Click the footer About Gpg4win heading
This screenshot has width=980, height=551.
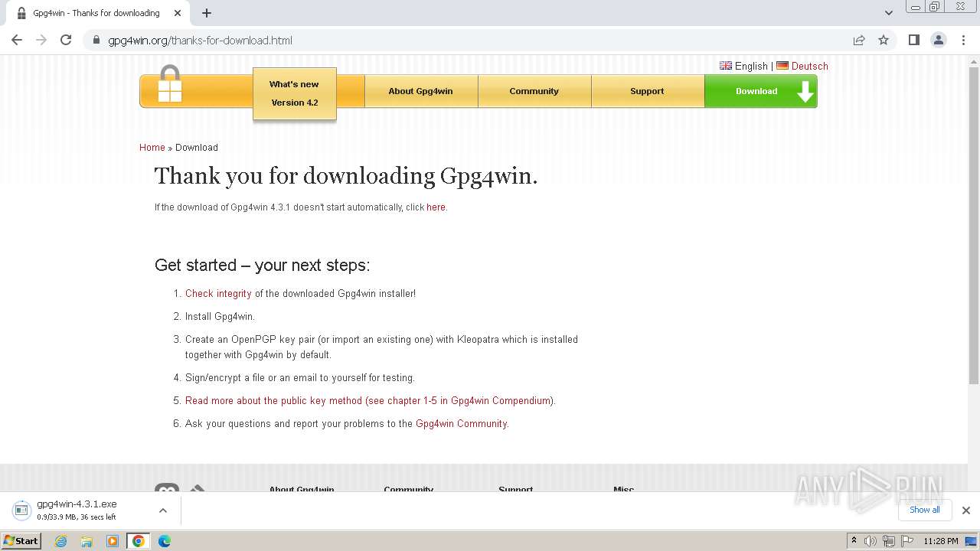(x=302, y=489)
